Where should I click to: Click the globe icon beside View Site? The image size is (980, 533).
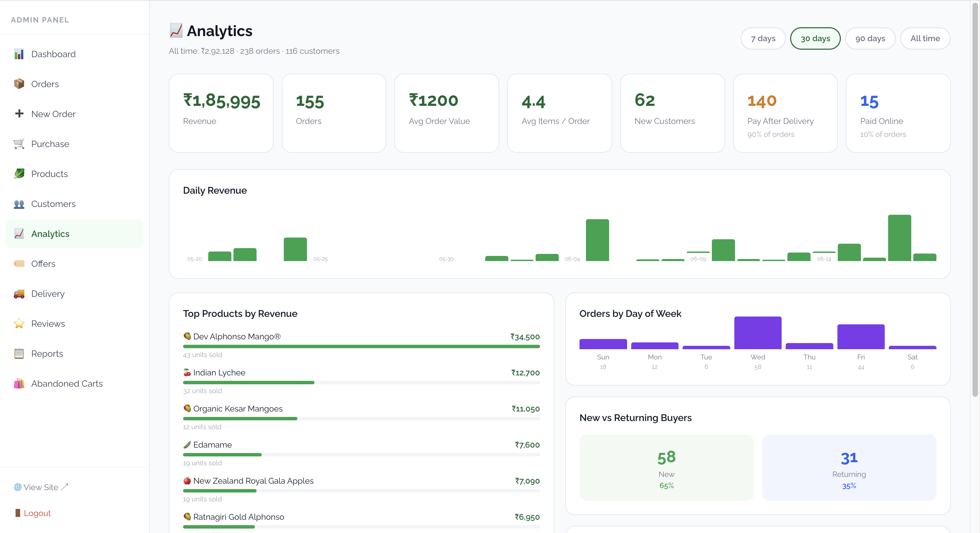coord(17,487)
